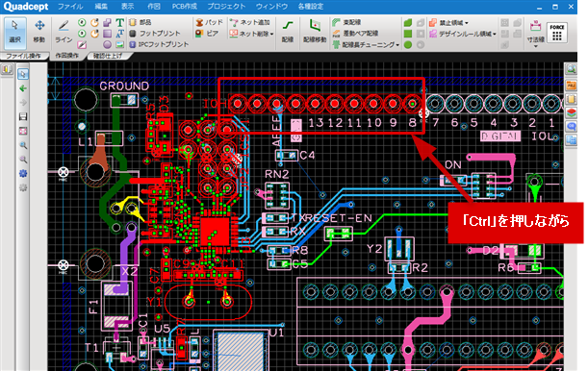
Task: Click the save disk icon in sidebar
Action: click(23, 117)
